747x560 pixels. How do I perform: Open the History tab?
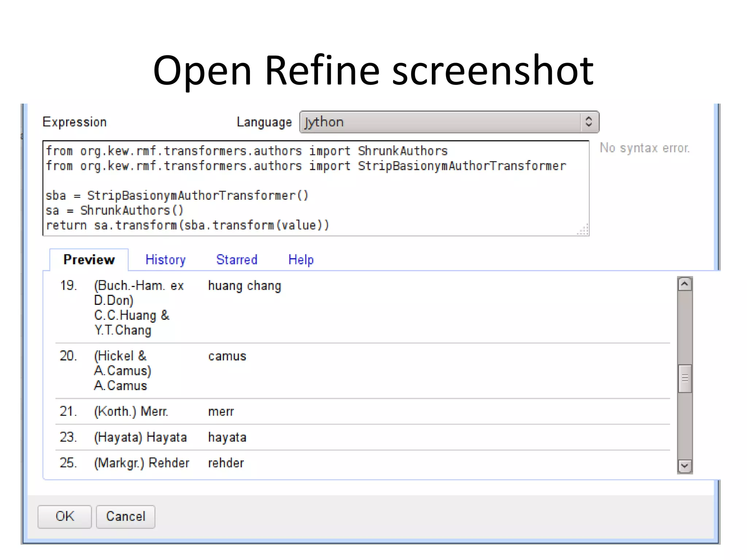tap(166, 260)
